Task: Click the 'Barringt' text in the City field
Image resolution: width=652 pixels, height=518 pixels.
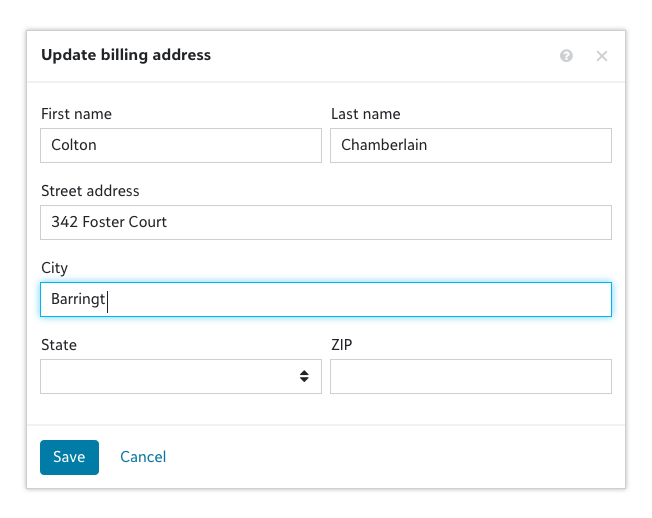Action: pos(78,299)
